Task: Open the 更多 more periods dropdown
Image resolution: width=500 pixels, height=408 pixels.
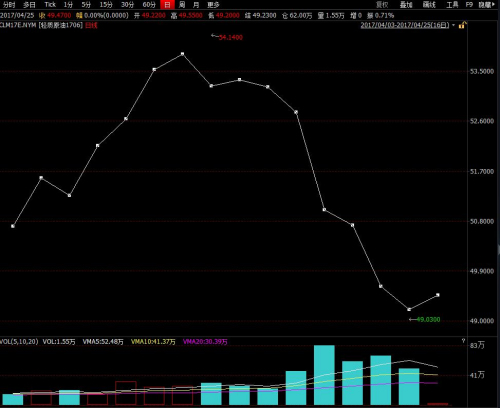Action: click(213, 5)
